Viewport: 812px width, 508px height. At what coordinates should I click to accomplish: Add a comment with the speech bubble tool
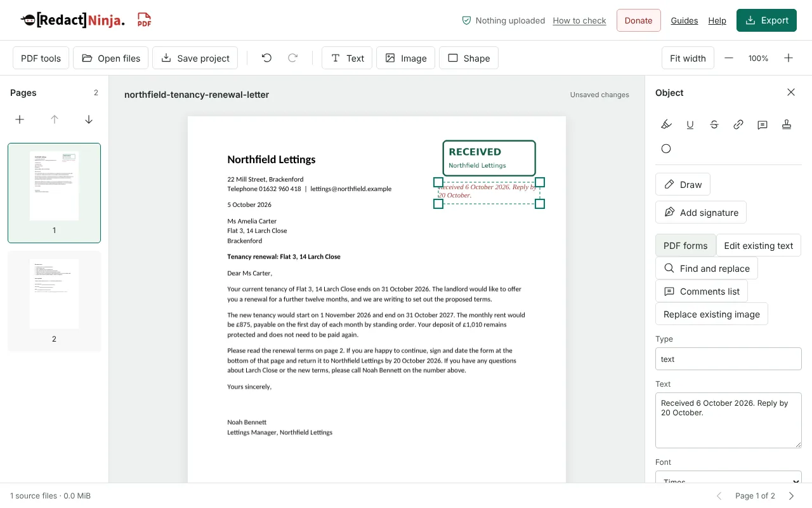tap(763, 124)
